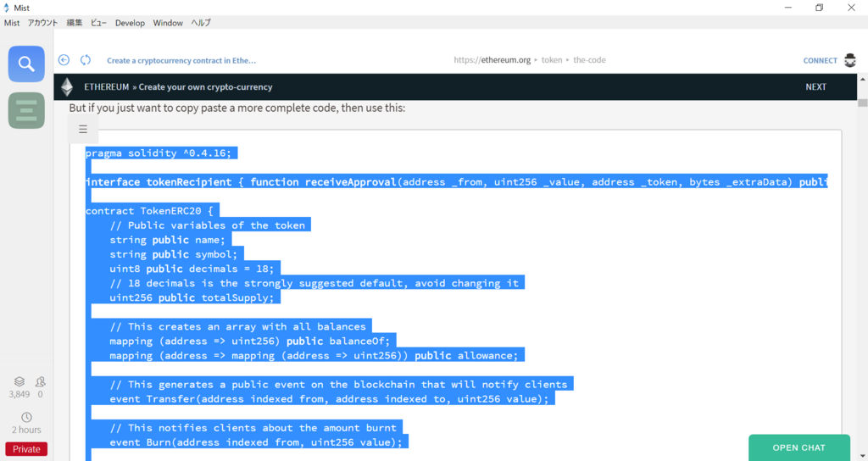Open the Browse search sidebar icon

pos(26,64)
